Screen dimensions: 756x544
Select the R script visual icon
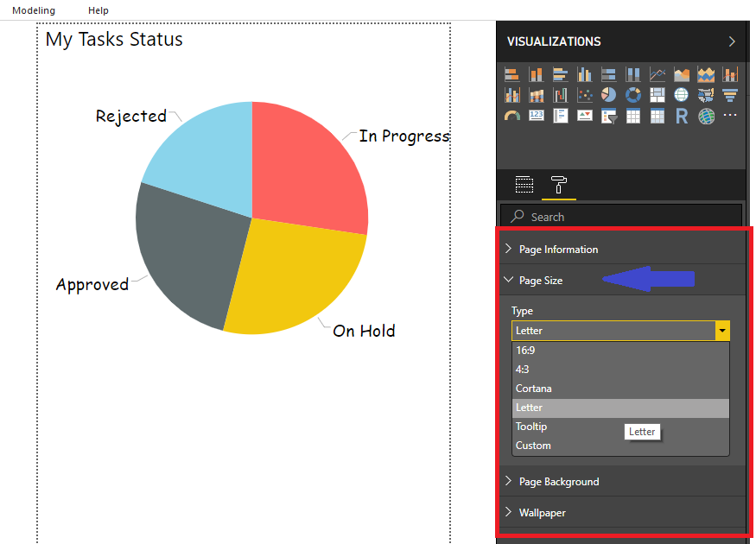tap(681, 115)
